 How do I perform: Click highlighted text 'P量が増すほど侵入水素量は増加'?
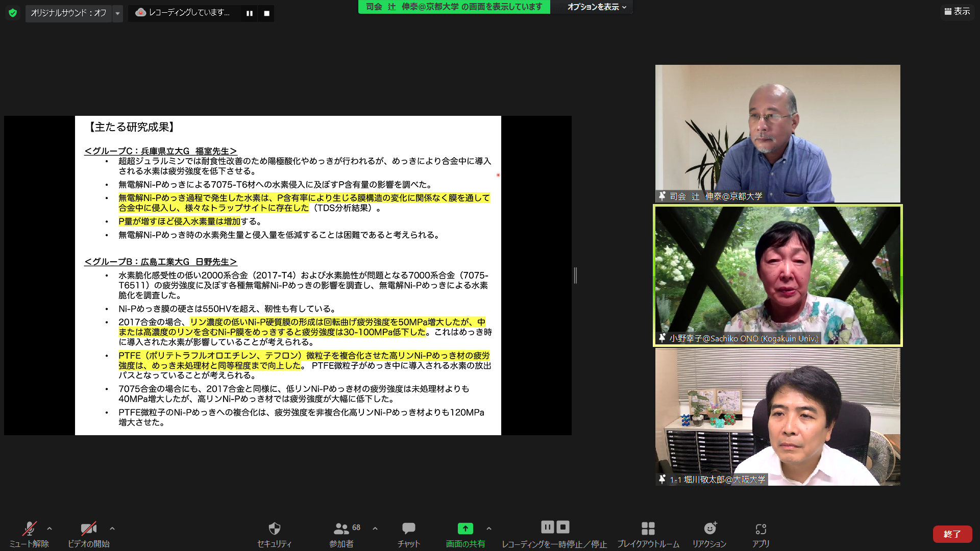coord(179,221)
